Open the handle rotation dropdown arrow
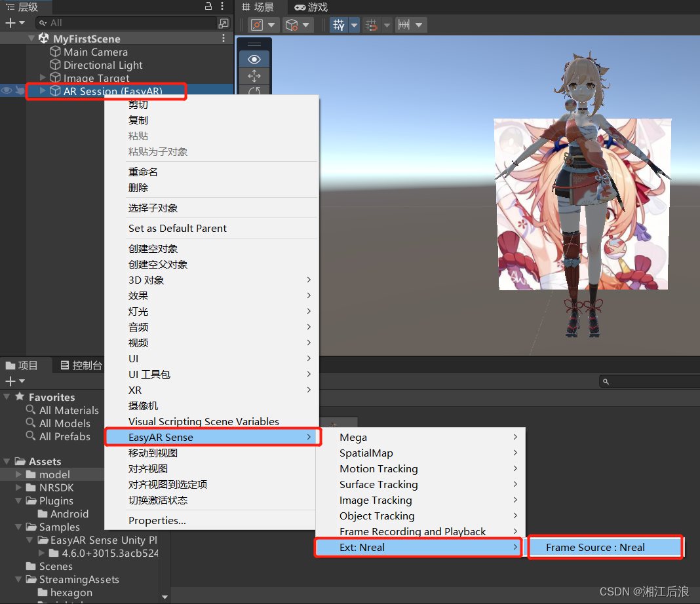Screen dimensions: 700x604 (306, 25)
